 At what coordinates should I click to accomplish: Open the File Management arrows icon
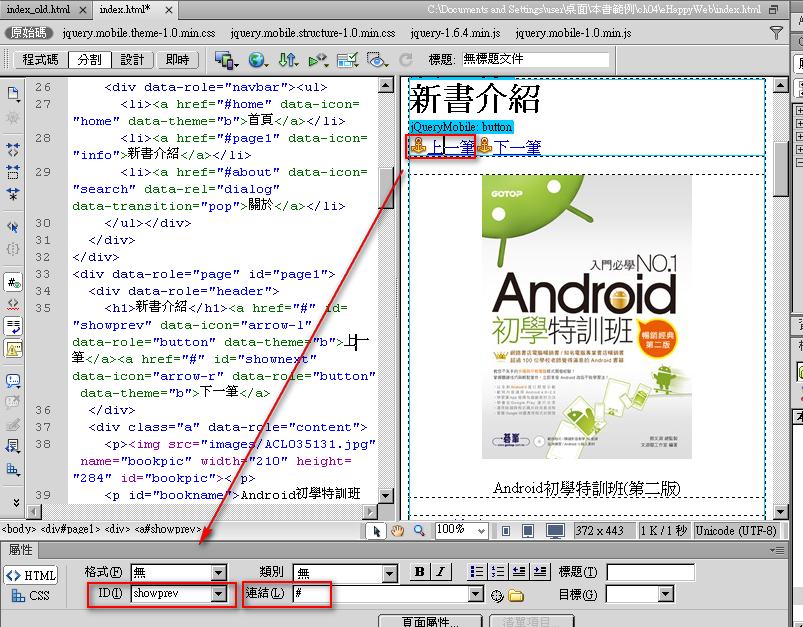point(288,60)
